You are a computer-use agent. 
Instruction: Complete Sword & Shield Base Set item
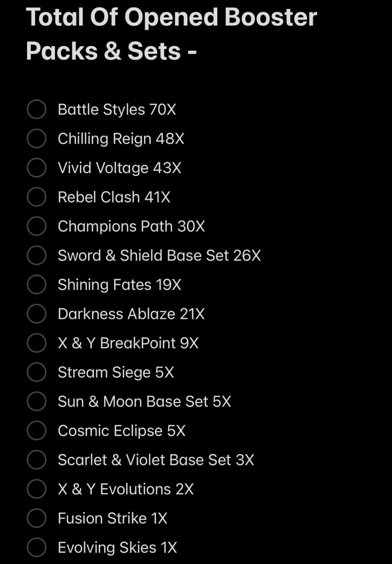point(36,255)
